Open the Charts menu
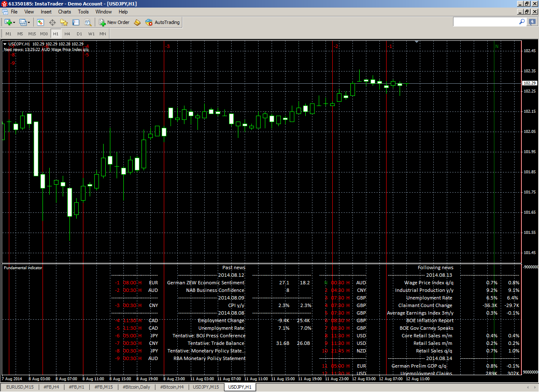539x392 pixels. [x=64, y=12]
